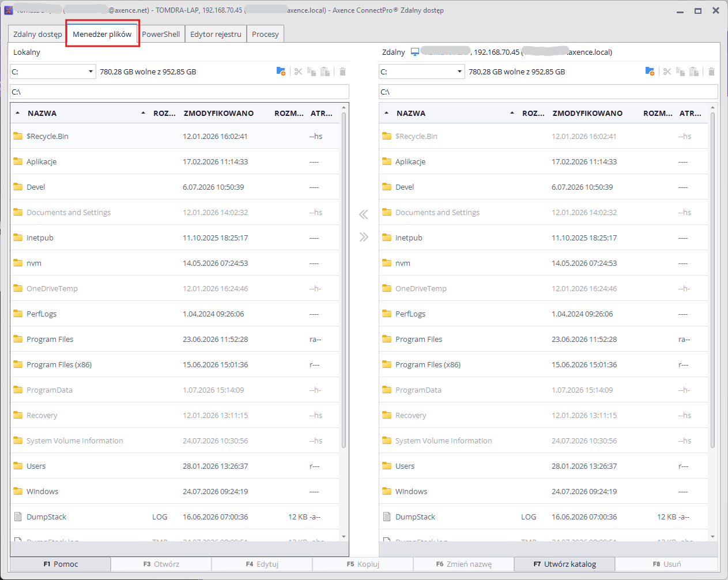
Task: Select remote DumpStack log file
Action: click(x=544, y=517)
